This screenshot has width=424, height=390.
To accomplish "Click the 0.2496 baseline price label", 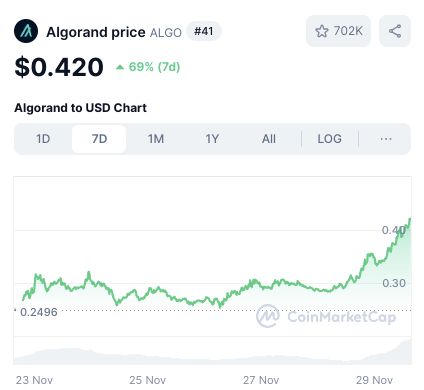I will pos(39,312).
